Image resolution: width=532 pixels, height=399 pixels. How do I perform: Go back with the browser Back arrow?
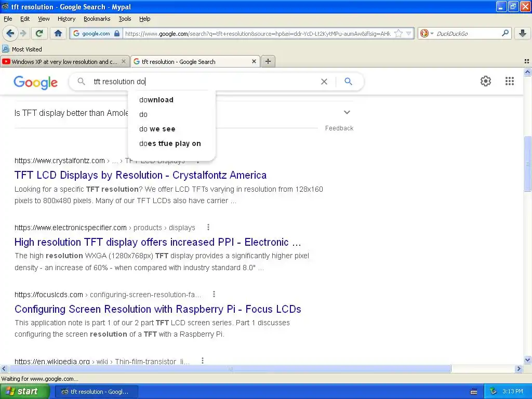coord(10,33)
